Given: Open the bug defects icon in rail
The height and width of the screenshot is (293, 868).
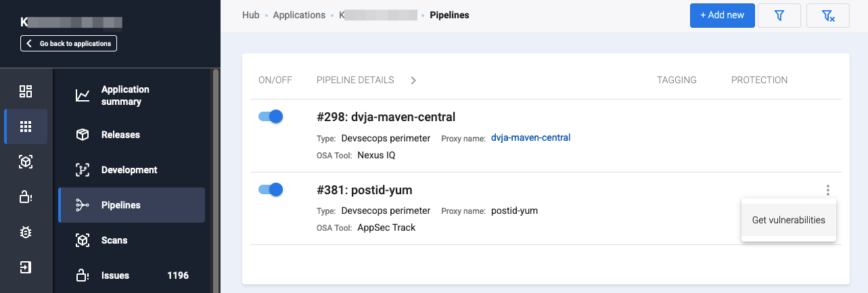Looking at the screenshot, I should pyautogui.click(x=26, y=232).
